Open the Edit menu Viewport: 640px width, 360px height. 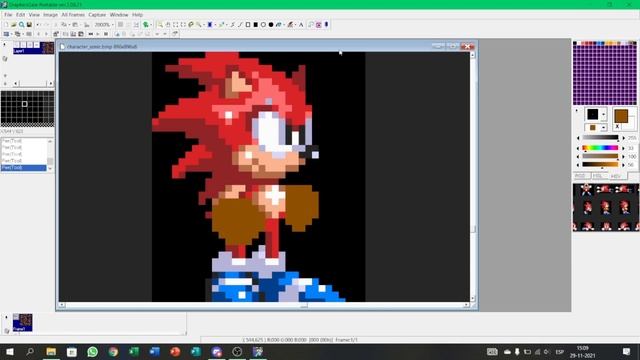point(20,15)
